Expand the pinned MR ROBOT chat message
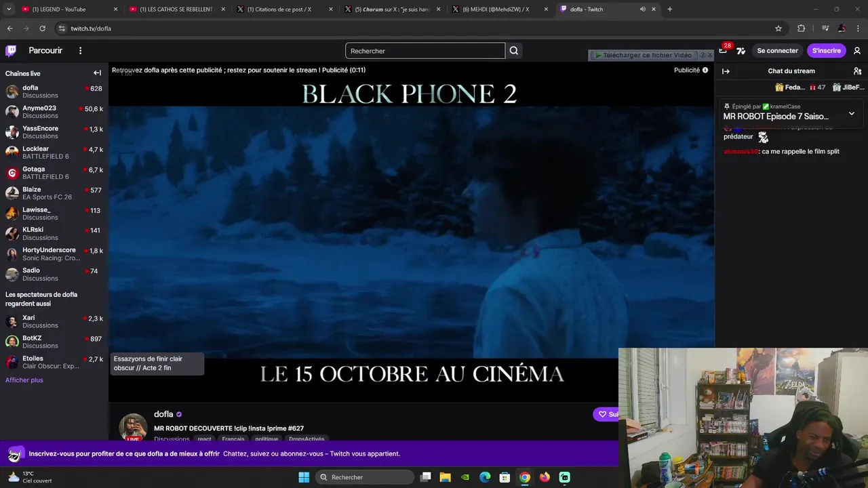The image size is (868, 488). 852,113
